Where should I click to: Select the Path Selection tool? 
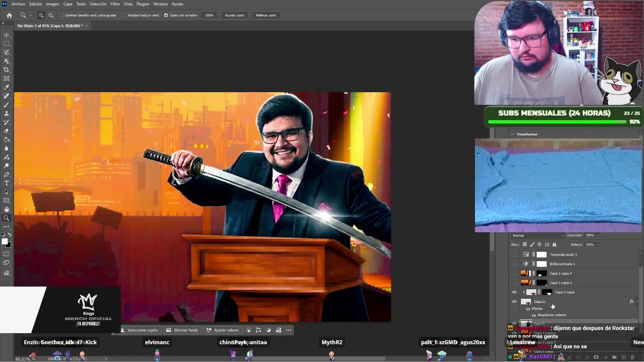(x=7, y=192)
